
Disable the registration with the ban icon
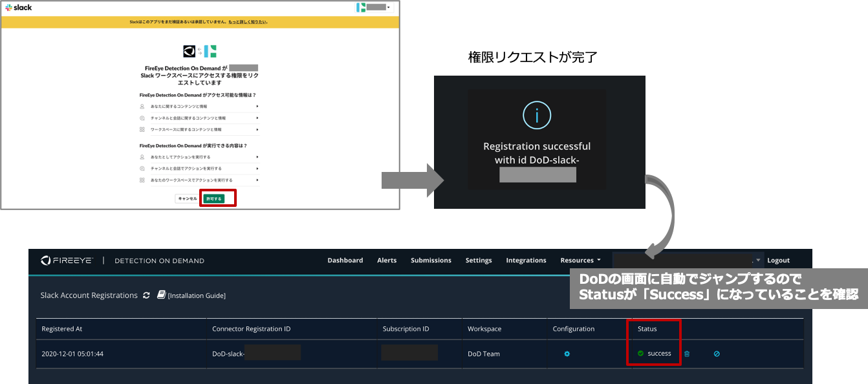point(717,354)
